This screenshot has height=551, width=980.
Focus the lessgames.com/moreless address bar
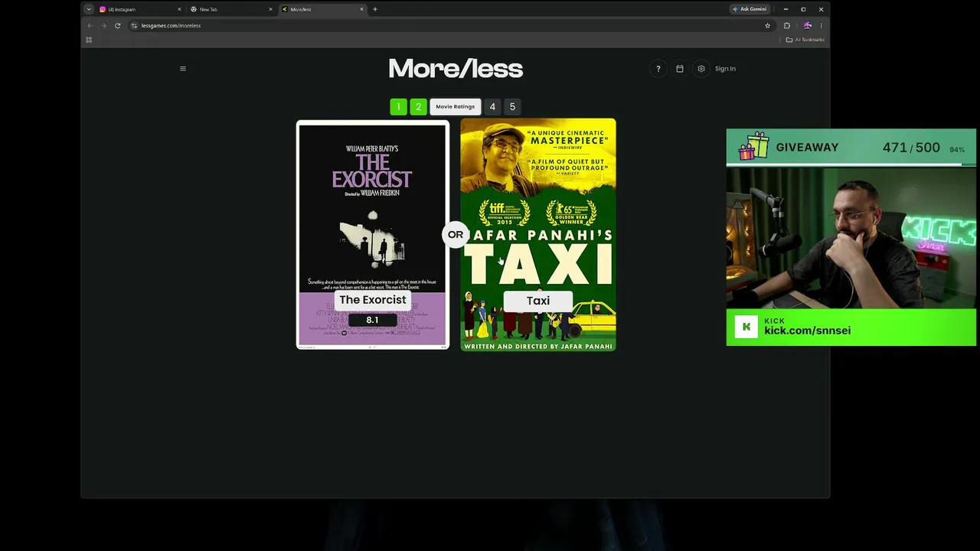[450, 25]
